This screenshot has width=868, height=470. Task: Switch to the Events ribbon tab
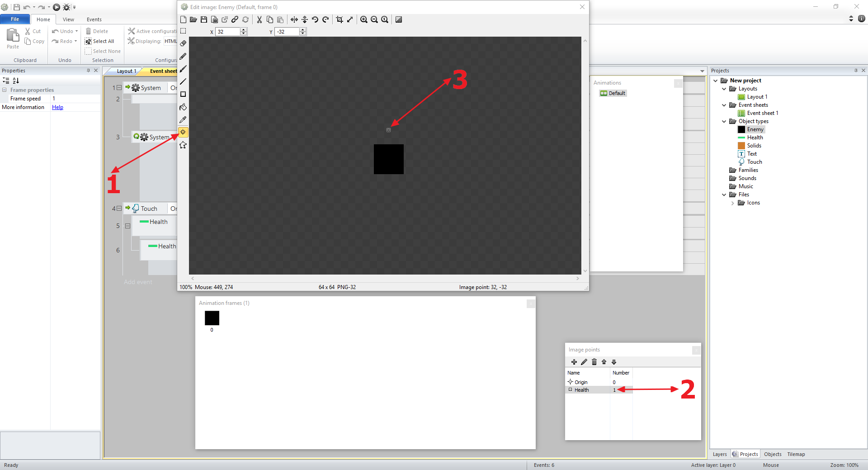point(94,19)
